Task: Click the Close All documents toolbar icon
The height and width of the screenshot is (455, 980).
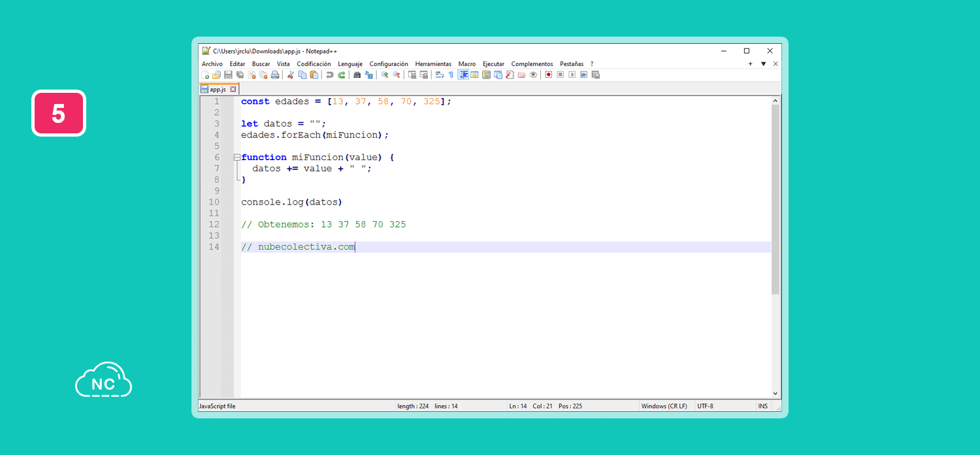Action: pos(263,75)
